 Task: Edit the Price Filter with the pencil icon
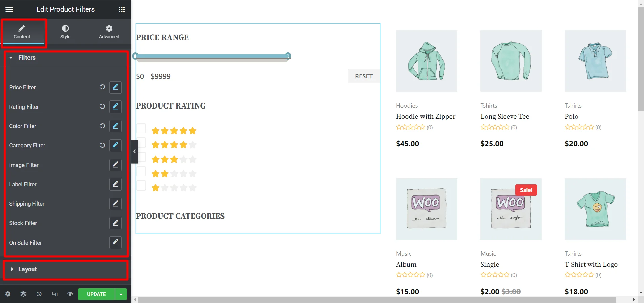[x=115, y=87]
